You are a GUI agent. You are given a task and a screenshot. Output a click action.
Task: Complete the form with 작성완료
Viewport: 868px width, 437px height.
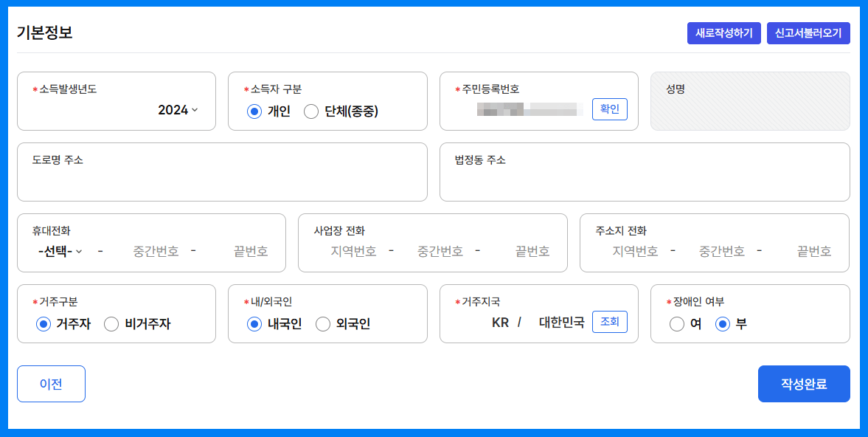(x=804, y=383)
